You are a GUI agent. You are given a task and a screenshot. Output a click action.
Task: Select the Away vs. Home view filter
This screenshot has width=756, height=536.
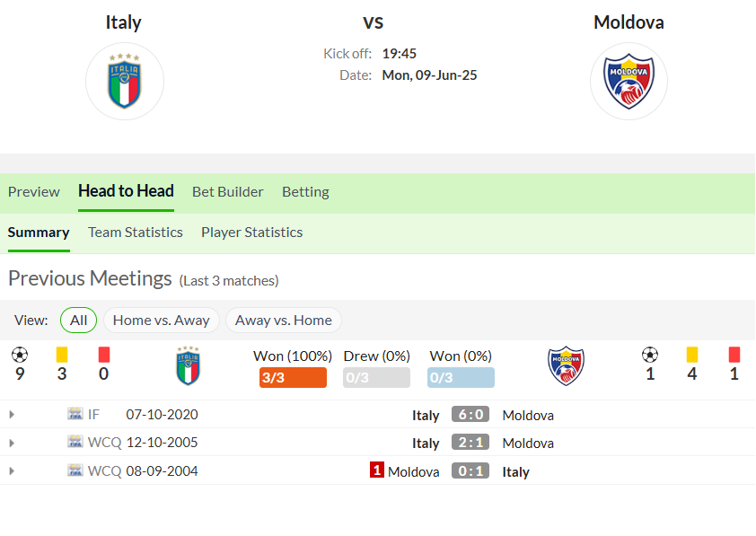284,320
